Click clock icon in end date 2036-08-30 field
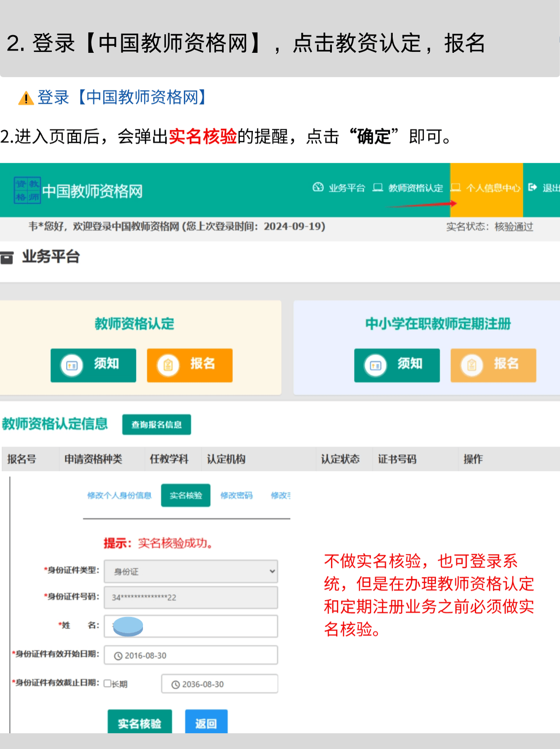The image size is (560, 749). [x=175, y=685]
